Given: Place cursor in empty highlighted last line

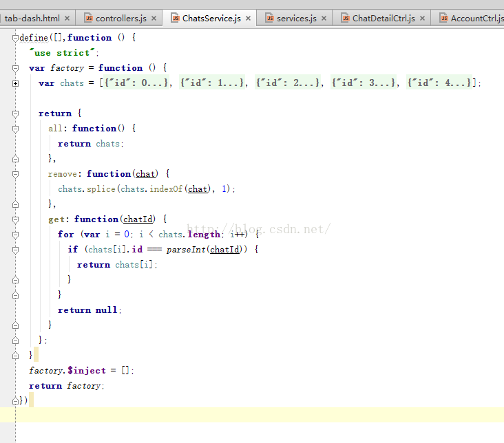Looking at the screenshot, I should coord(252,415).
